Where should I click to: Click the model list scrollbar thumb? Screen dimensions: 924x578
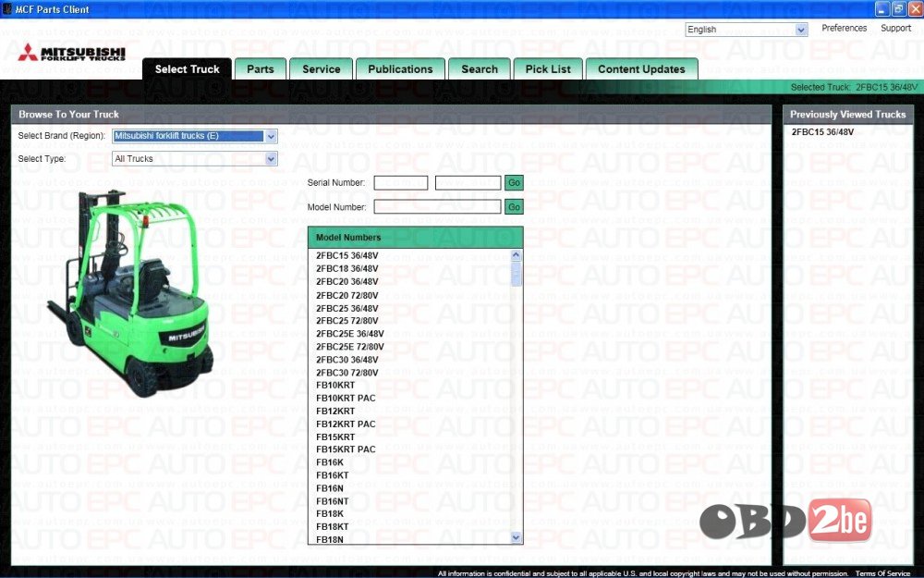(517, 275)
